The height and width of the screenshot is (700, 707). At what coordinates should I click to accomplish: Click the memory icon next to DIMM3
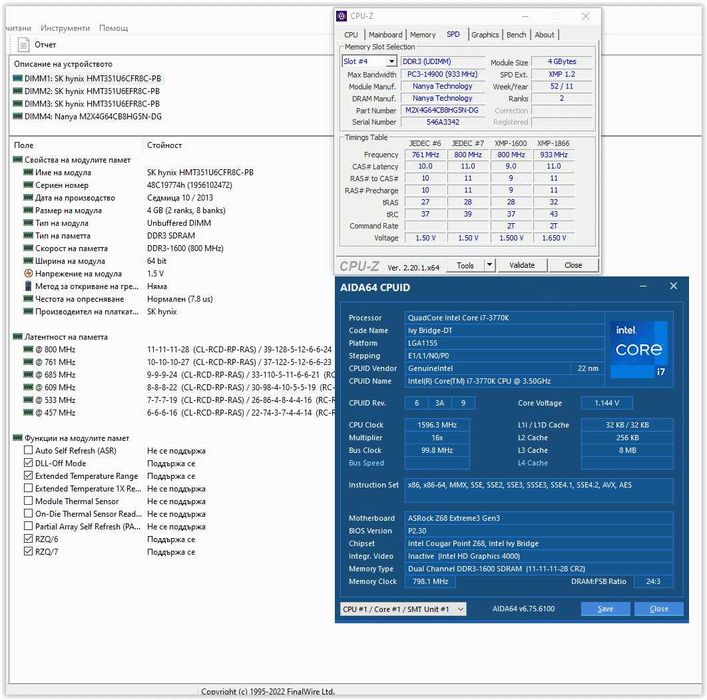point(18,103)
